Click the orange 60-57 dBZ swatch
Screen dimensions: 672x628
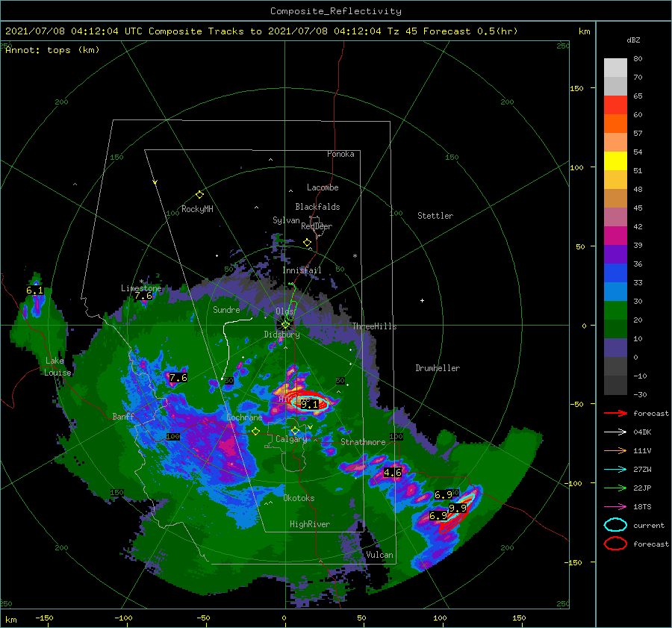pyautogui.click(x=615, y=123)
